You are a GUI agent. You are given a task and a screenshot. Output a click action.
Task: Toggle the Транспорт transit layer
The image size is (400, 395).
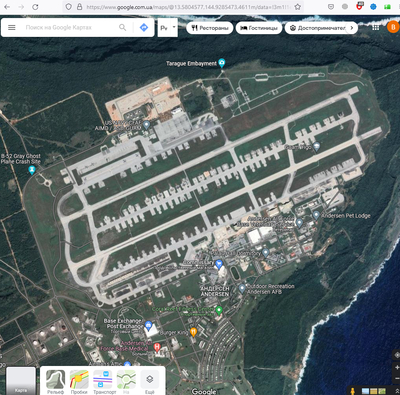coord(103,382)
